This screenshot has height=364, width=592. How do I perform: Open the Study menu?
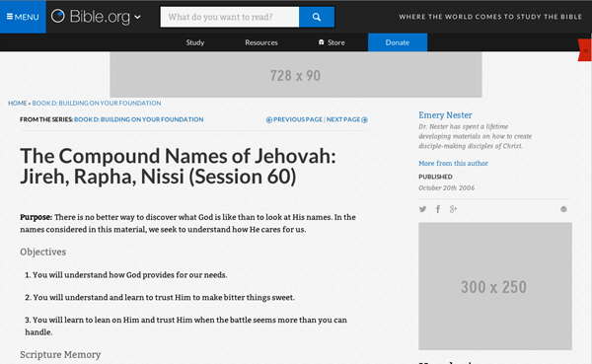(194, 42)
